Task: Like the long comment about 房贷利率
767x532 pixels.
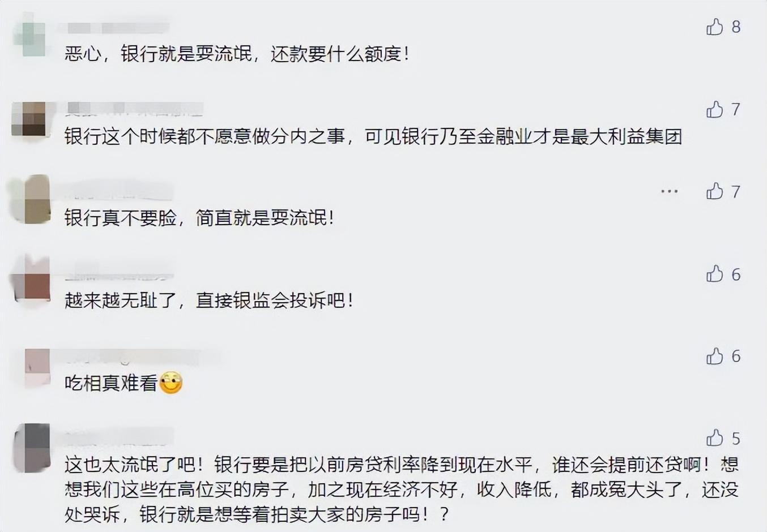Action: coord(715,438)
